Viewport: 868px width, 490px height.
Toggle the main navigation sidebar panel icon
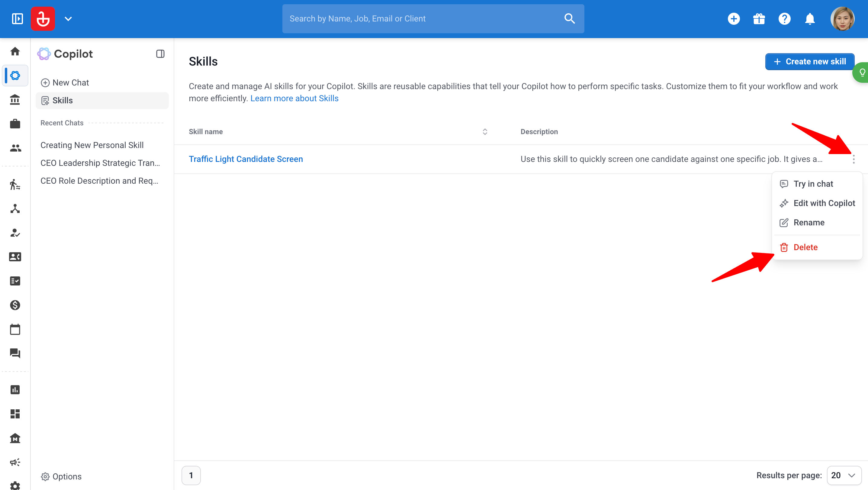tap(17, 19)
